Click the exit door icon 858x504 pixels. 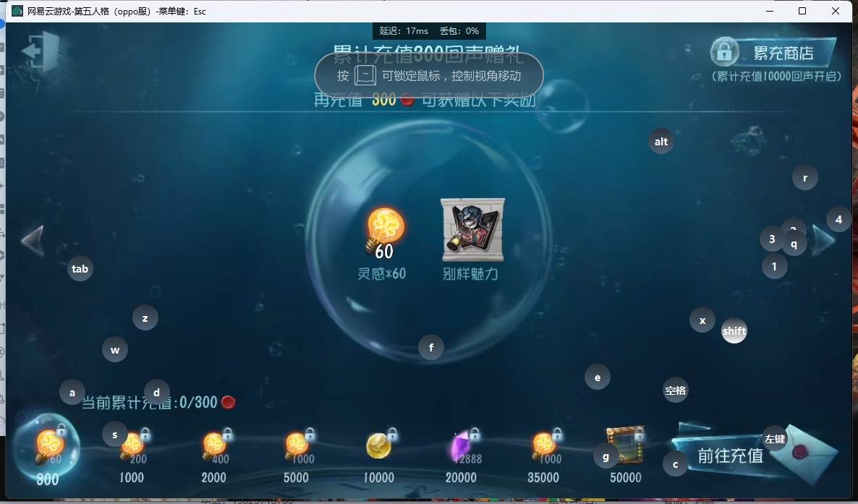click(41, 51)
